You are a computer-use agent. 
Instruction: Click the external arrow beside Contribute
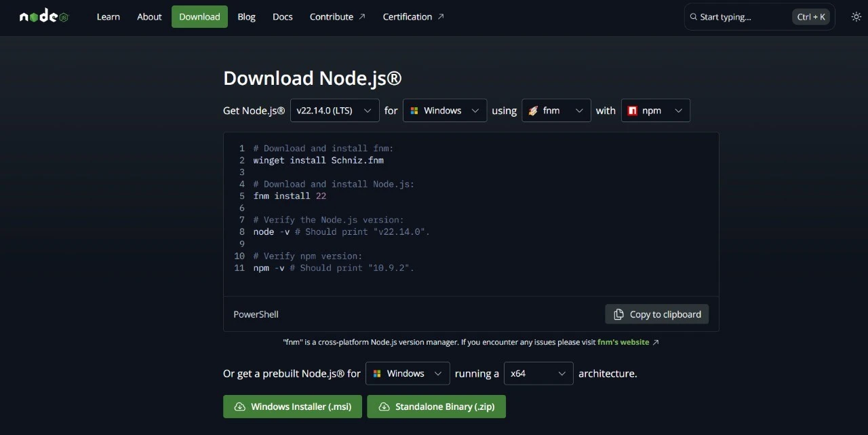(x=362, y=17)
